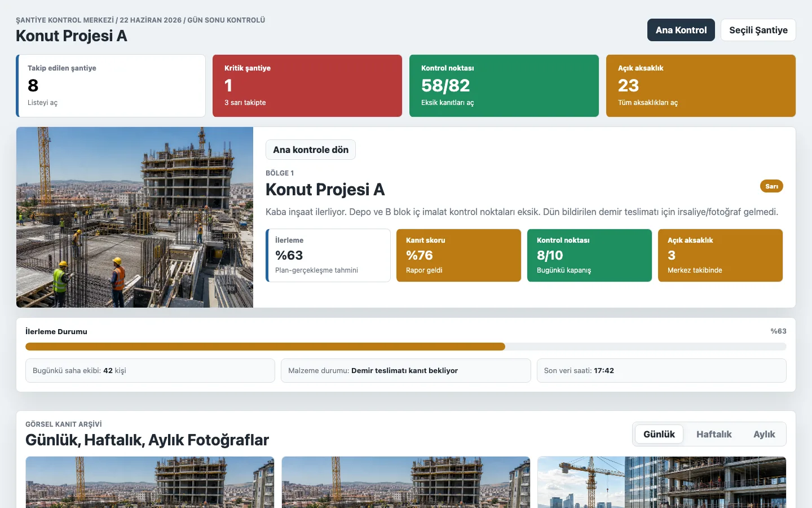
Task: Open the second archive photo thumbnail
Action: (406, 482)
